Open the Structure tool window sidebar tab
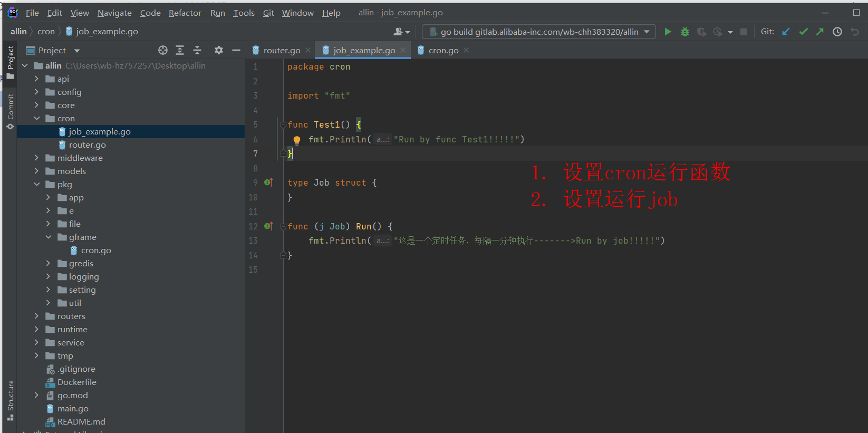 (10, 400)
